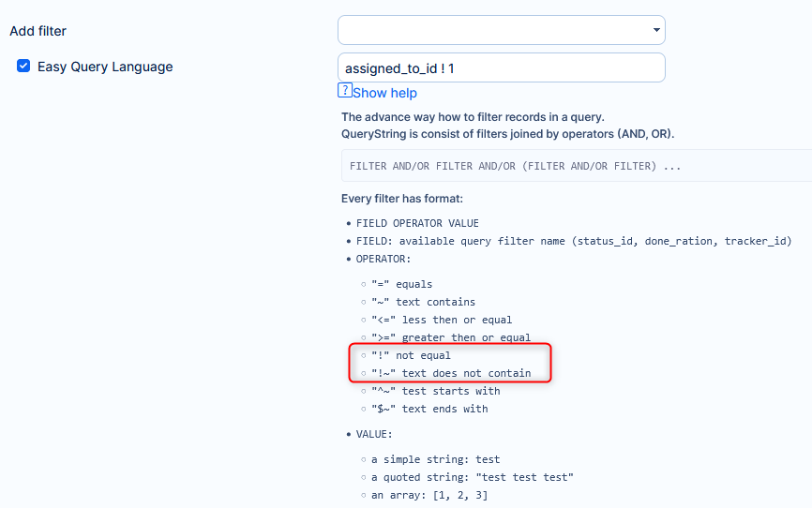Click the Show help link
The width and height of the screenshot is (812, 508).
pos(384,93)
